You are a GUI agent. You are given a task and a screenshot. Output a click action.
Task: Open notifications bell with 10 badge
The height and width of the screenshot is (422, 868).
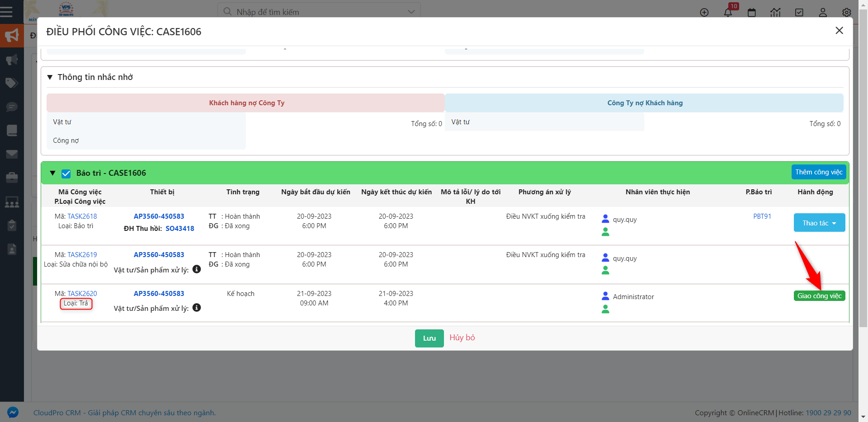click(728, 12)
